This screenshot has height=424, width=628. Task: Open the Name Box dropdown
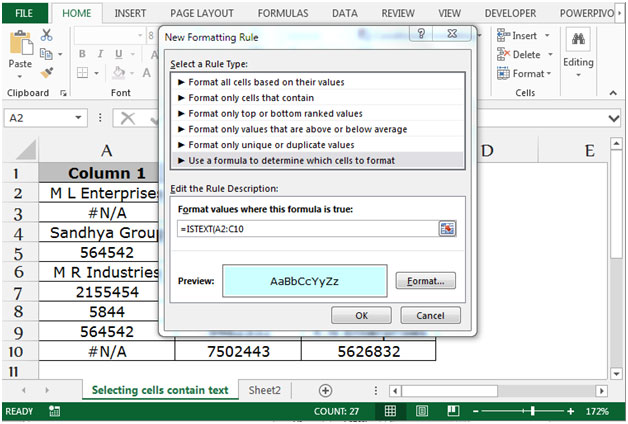click(x=78, y=118)
